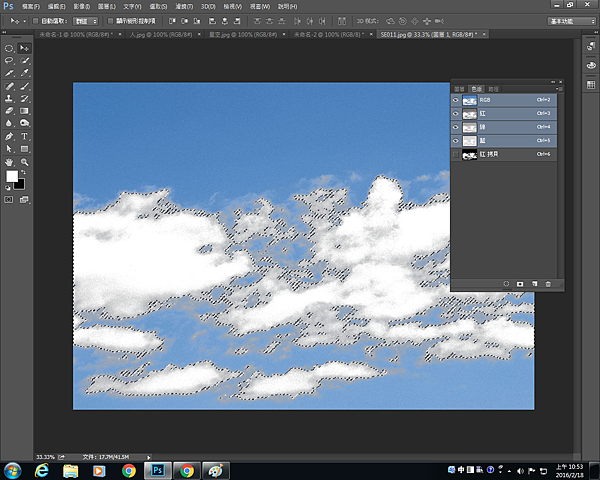
Task: Delete current channel with trash icon
Action: coord(548,284)
